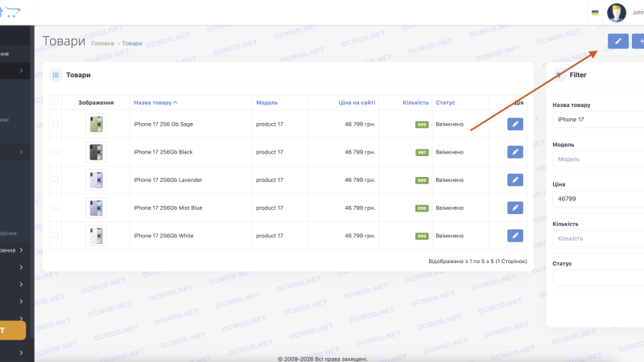Sort table by Кількість column
Screen dimensions: 644x362
[x=415, y=103]
